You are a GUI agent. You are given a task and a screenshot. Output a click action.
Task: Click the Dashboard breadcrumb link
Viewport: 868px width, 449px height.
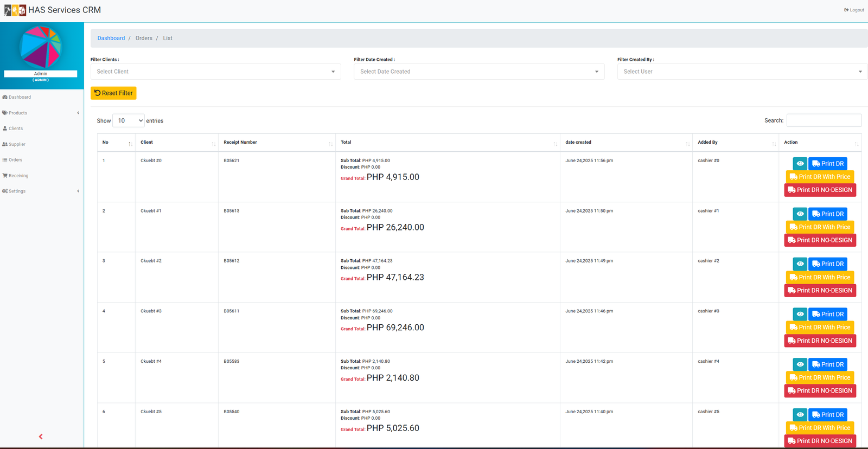(x=111, y=39)
